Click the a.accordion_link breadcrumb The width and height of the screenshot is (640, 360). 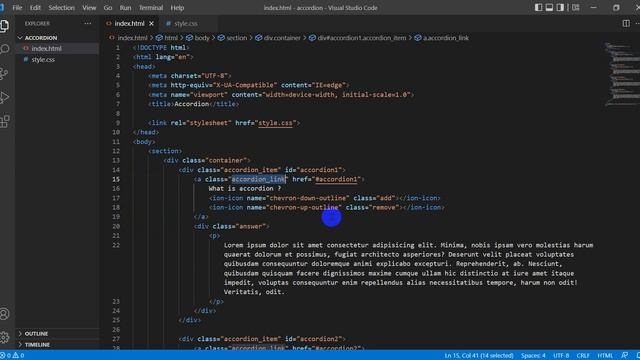(x=442, y=38)
